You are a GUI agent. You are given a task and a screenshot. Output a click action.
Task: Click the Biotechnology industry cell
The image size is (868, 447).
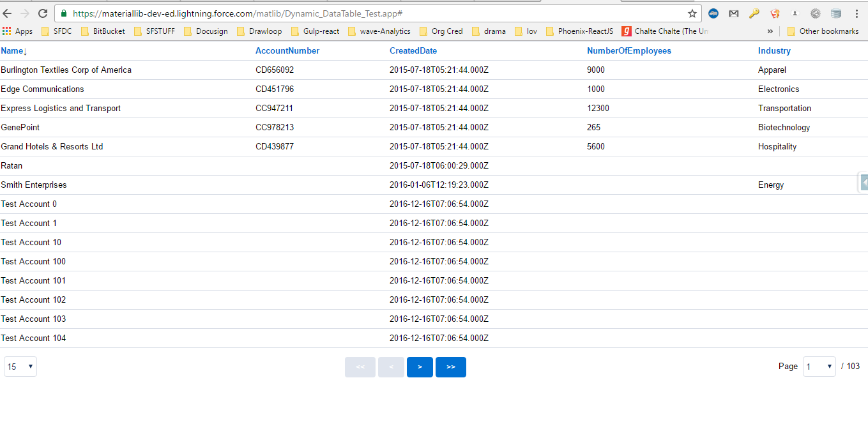tap(784, 128)
